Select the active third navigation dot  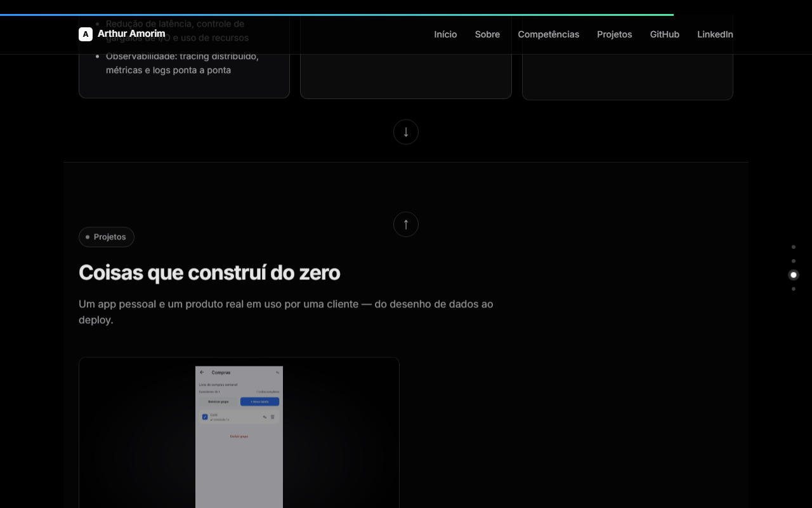793,275
